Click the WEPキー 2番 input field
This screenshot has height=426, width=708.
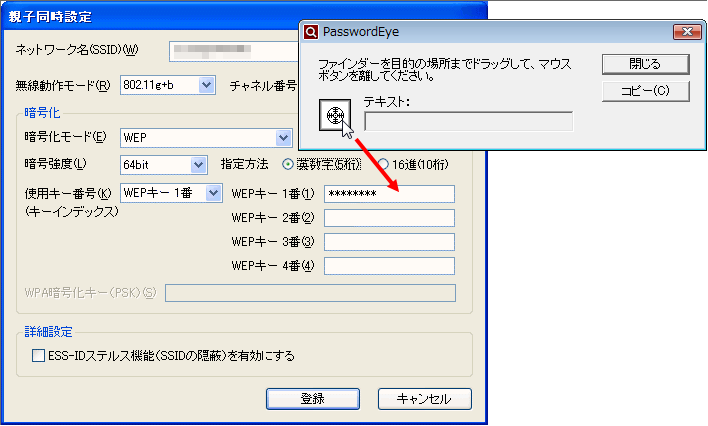[389, 218]
